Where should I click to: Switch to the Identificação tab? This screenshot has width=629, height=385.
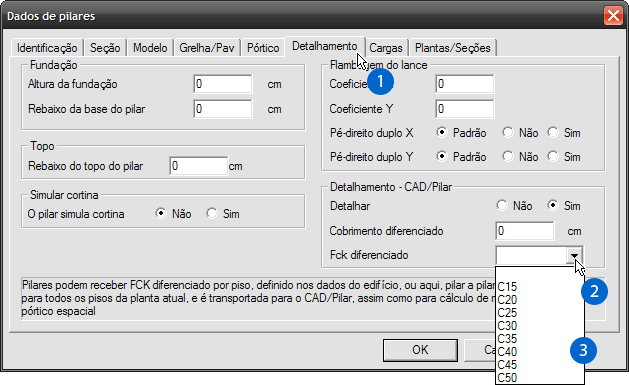pyautogui.click(x=47, y=48)
